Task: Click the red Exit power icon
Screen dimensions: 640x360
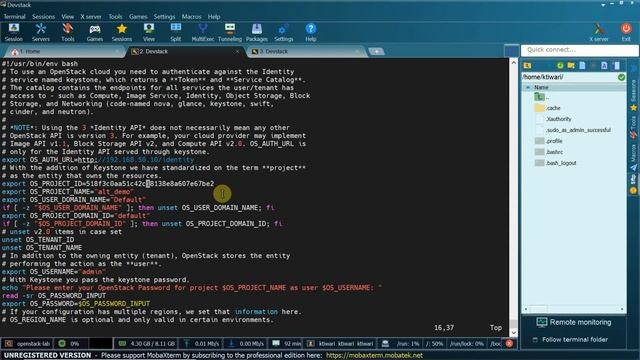Action: pyautogui.click(x=626, y=32)
